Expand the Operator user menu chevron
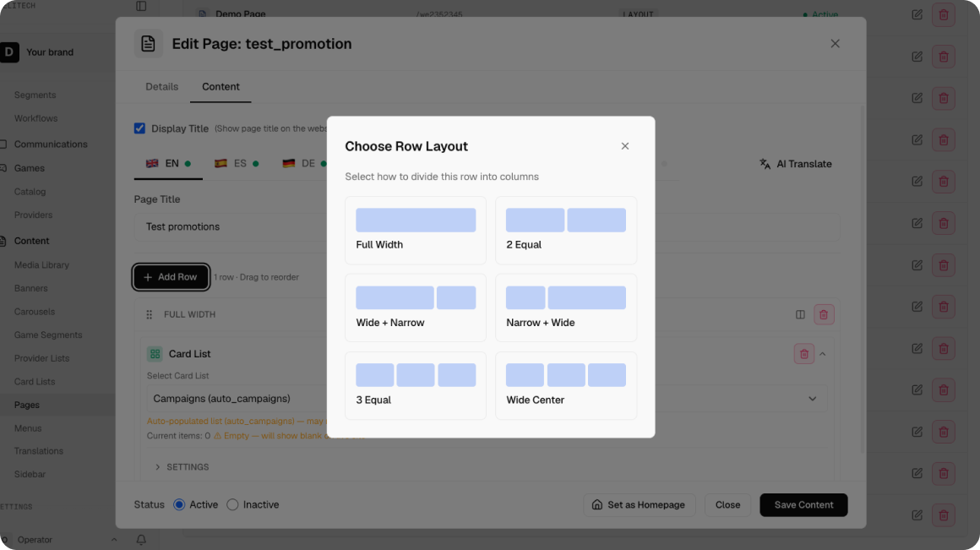980x550 pixels. tap(114, 539)
